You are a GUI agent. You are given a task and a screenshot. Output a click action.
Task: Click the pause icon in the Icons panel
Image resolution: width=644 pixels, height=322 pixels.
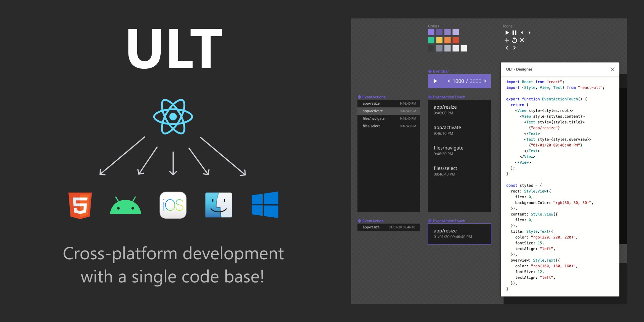(514, 33)
